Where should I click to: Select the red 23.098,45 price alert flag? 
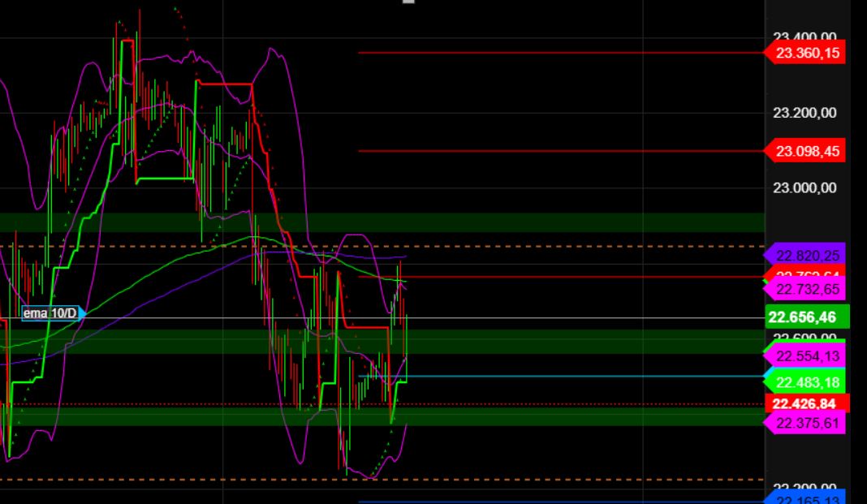808,151
